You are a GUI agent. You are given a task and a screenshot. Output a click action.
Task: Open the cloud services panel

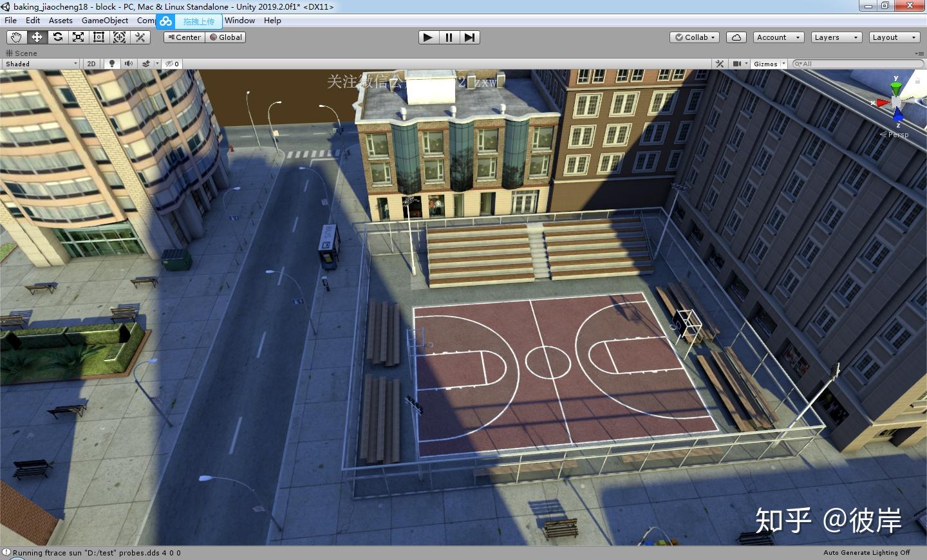pyautogui.click(x=736, y=37)
